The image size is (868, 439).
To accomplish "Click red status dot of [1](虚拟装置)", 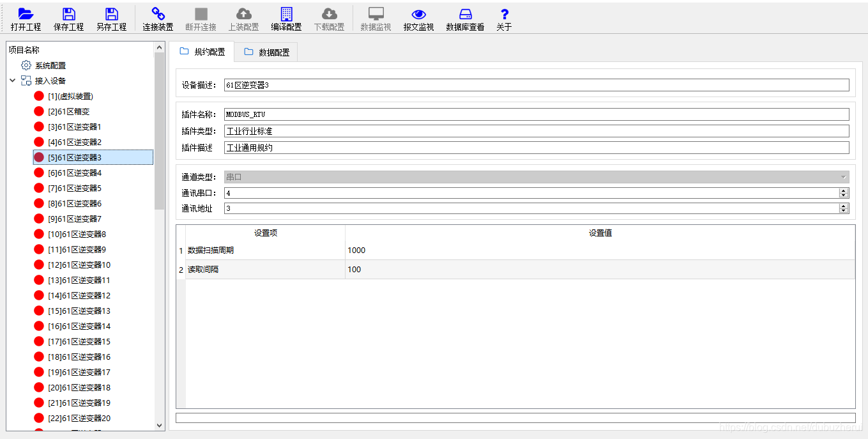I will pos(39,96).
